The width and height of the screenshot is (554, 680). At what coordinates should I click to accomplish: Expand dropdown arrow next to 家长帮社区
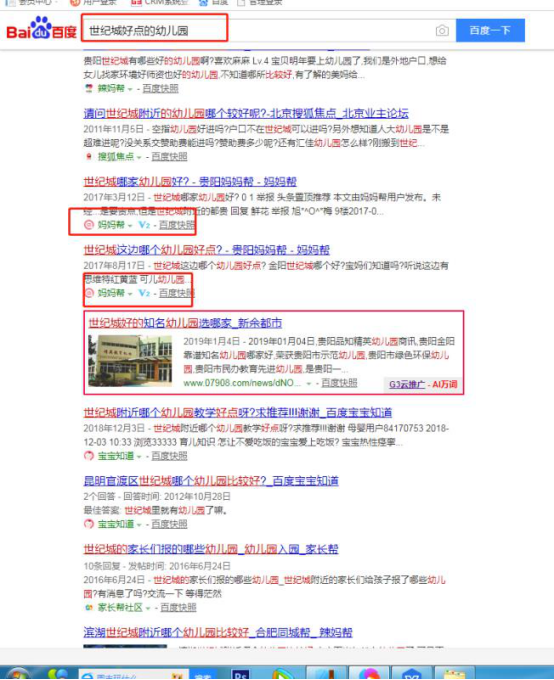pos(148,608)
